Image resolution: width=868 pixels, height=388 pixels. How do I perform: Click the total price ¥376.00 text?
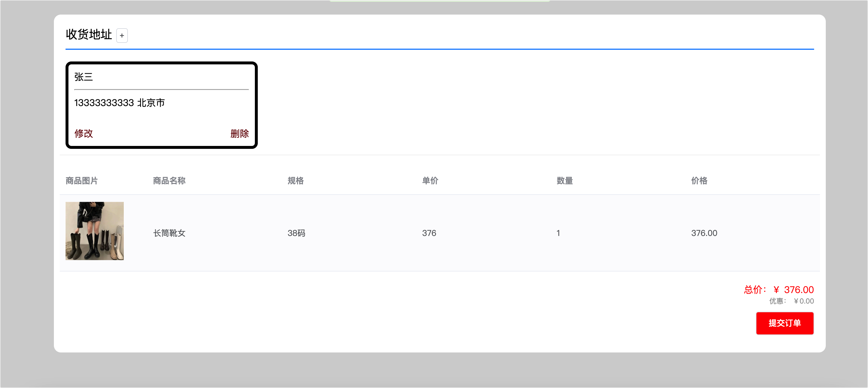[779, 290]
